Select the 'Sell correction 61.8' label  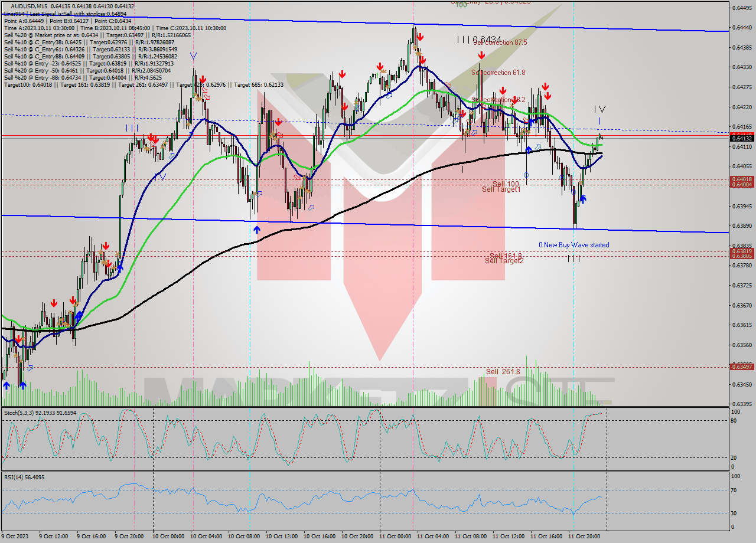point(498,72)
